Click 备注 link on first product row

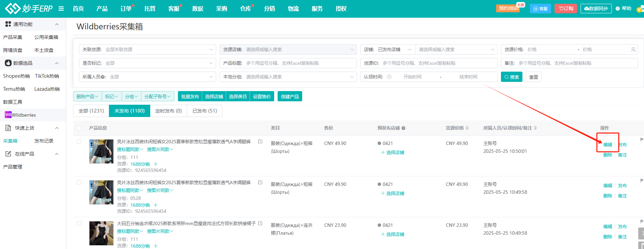coord(622,155)
